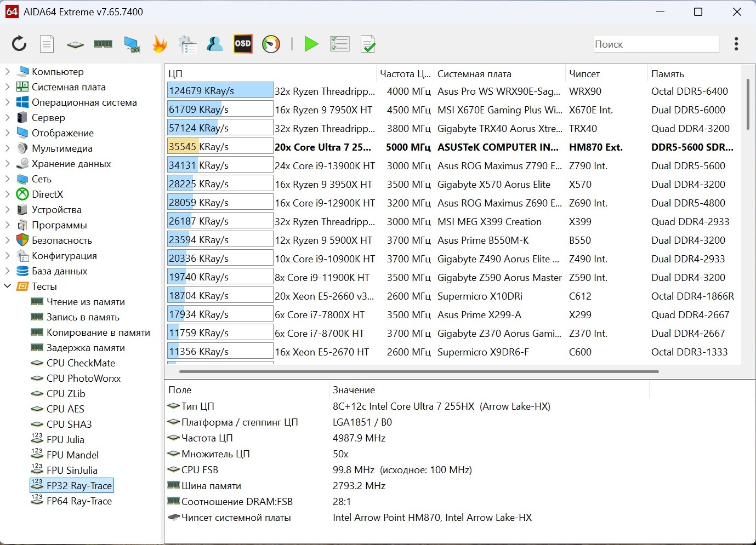
Task: Open the Report document icon
Action: [x=47, y=44]
